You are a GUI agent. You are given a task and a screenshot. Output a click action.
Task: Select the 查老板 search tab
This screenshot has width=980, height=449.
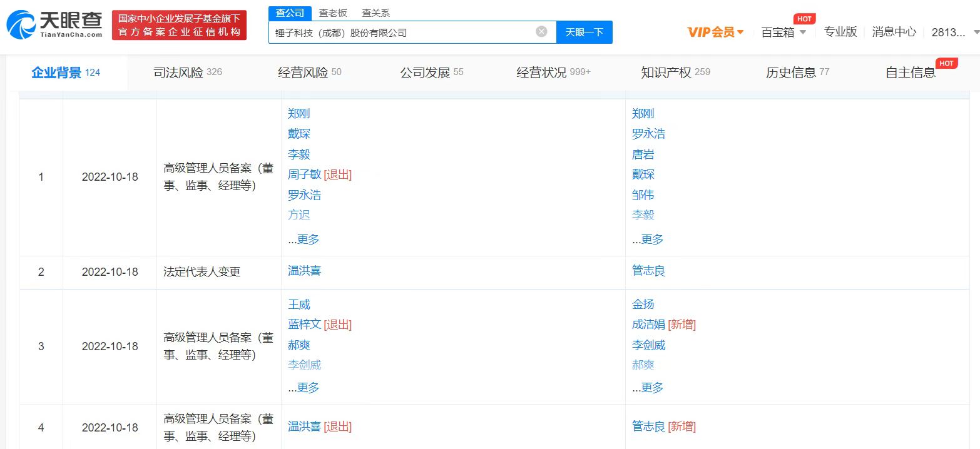pos(332,13)
